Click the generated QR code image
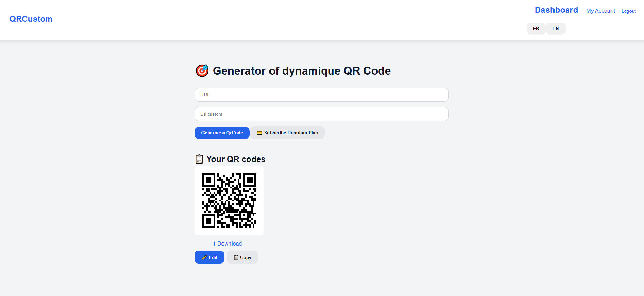644x296 pixels. pos(229,200)
